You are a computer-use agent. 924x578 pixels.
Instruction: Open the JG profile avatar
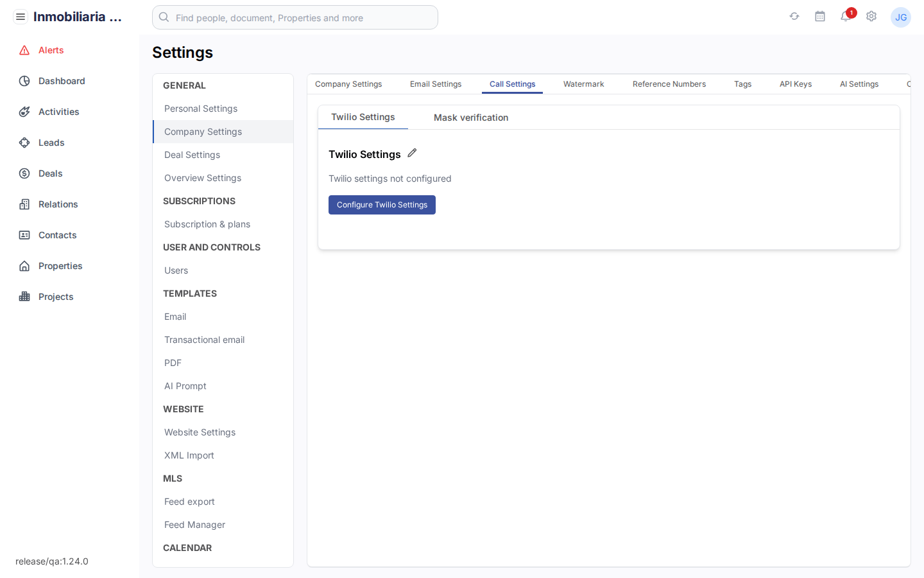pos(901,17)
